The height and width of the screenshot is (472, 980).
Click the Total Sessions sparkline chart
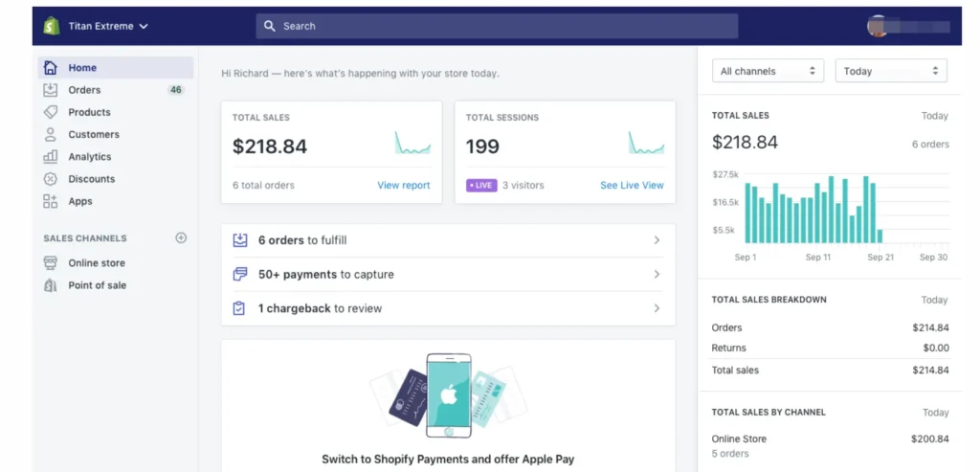(646, 144)
